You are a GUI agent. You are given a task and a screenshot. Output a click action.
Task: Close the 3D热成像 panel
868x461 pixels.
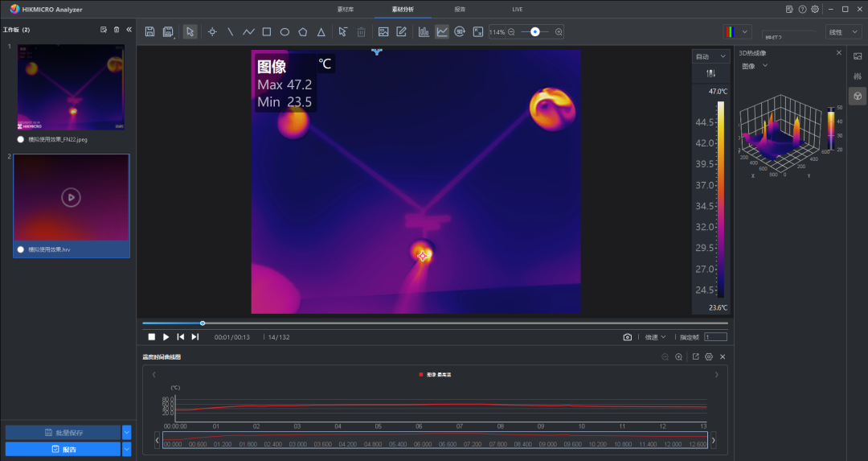(838, 52)
